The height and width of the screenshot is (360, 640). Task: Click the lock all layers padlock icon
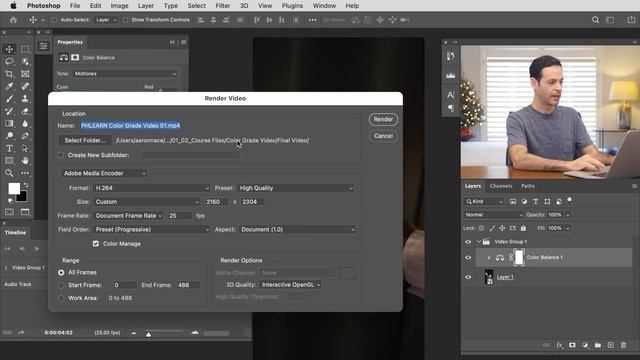tap(523, 228)
